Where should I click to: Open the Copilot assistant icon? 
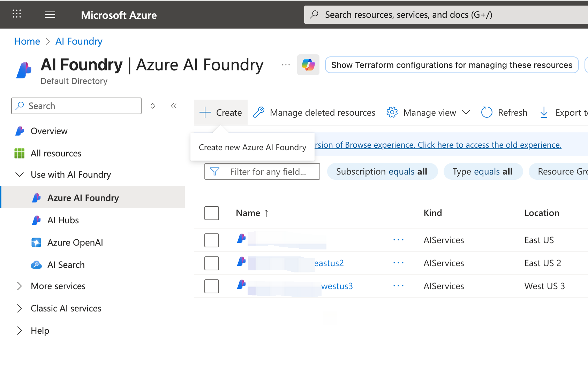coord(308,65)
